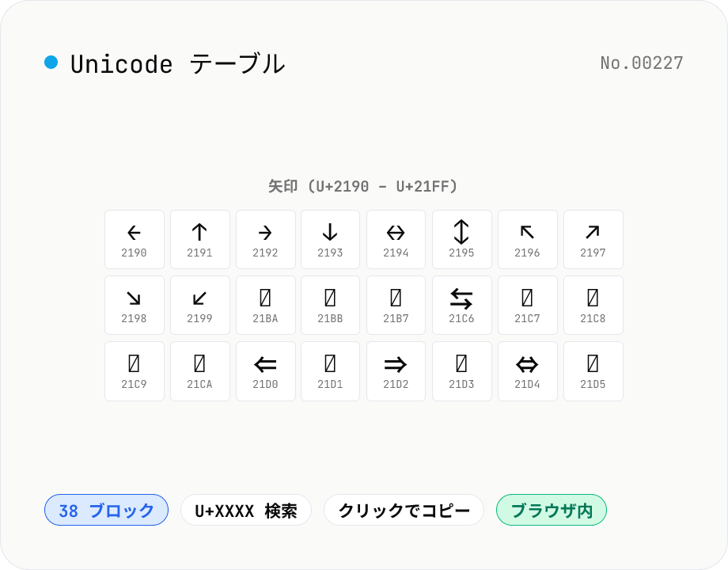Copy the left-right arrow 2194
The height and width of the screenshot is (570, 728).
tap(396, 239)
